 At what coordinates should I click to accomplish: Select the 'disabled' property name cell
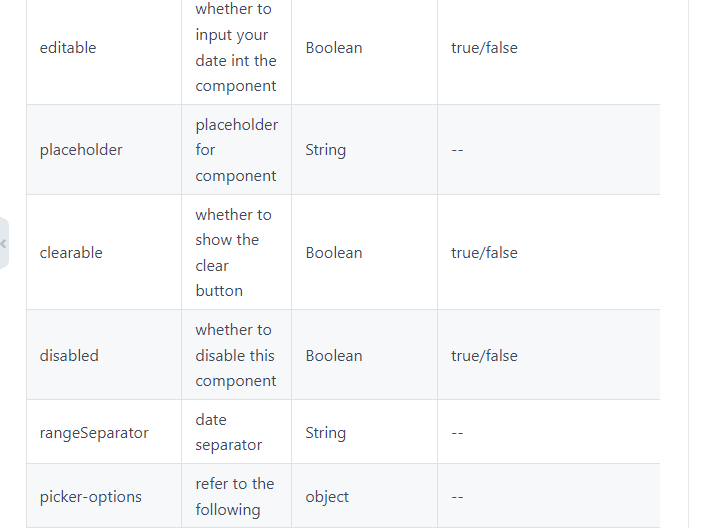coord(69,356)
